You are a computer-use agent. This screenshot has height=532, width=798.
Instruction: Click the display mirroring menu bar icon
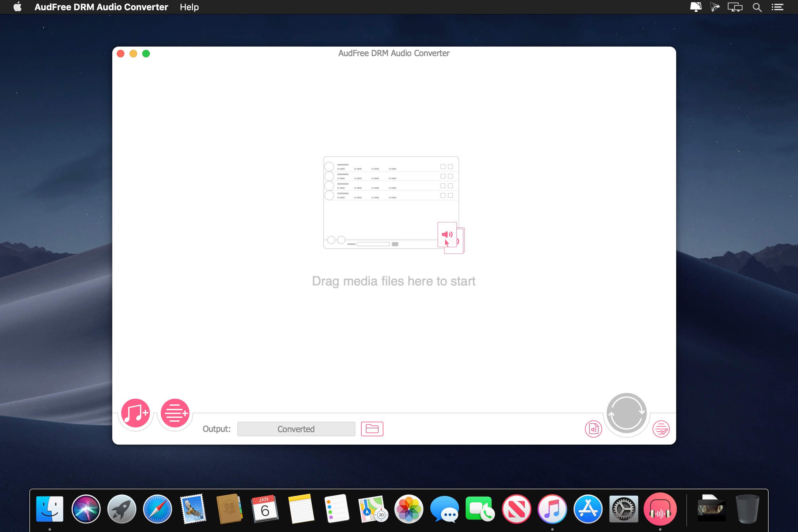(x=735, y=7)
